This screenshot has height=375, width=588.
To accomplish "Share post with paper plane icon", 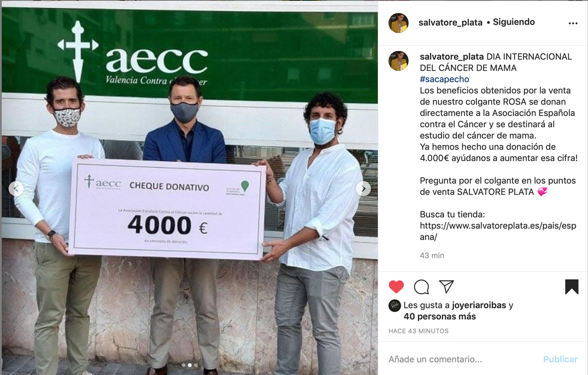I will tap(446, 286).
